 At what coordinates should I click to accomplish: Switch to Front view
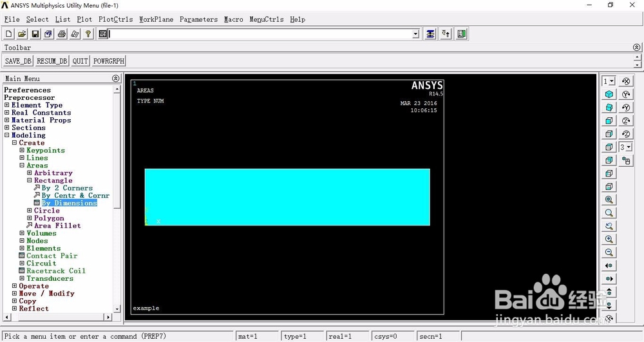pos(609,120)
